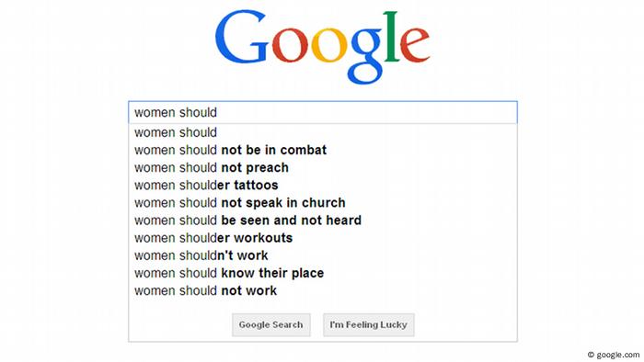Click the red letter e in logo
The width and height of the screenshot is (644, 362).
pyautogui.click(x=415, y=45)
